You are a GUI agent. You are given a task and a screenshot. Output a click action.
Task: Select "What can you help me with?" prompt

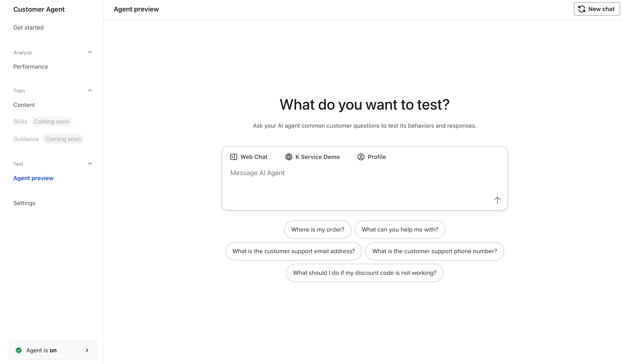400,230
